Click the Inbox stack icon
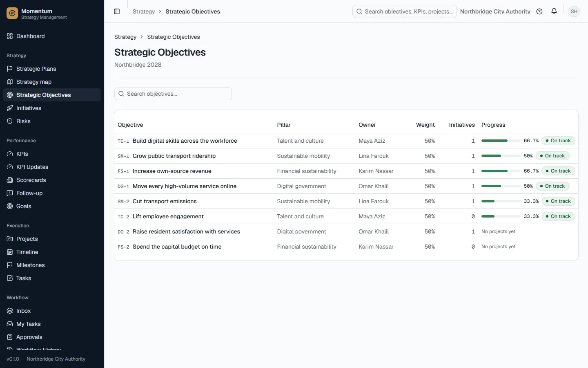The width and height of the screenshot is (588, 368). (10, 311)
